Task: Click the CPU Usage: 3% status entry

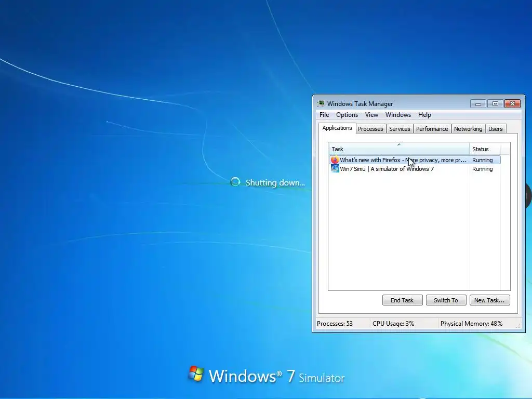Action: (x=393, y=323)
